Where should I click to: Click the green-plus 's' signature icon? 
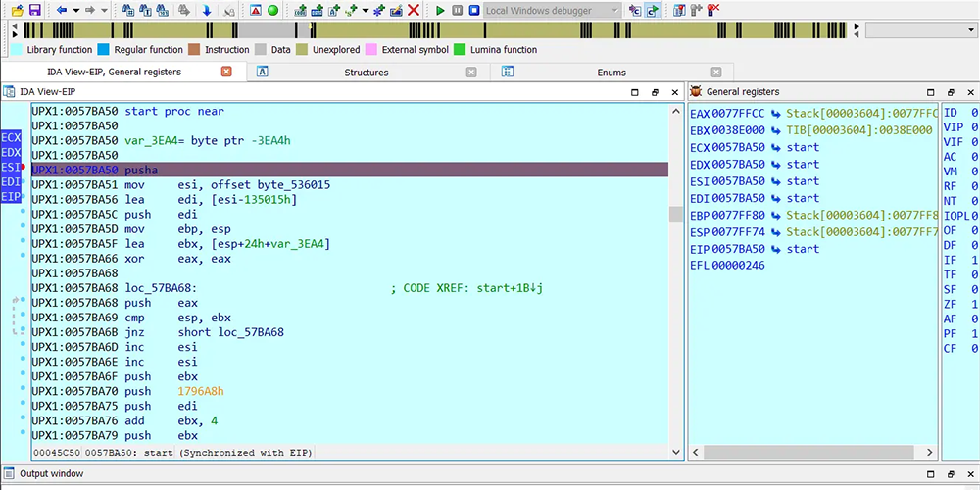click(351, 10)
